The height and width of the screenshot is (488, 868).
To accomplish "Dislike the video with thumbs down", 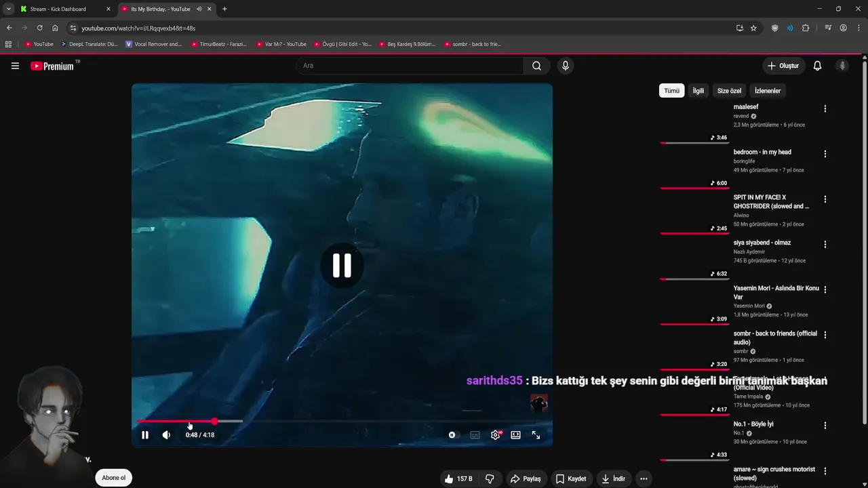I will (x=490, y=479).
